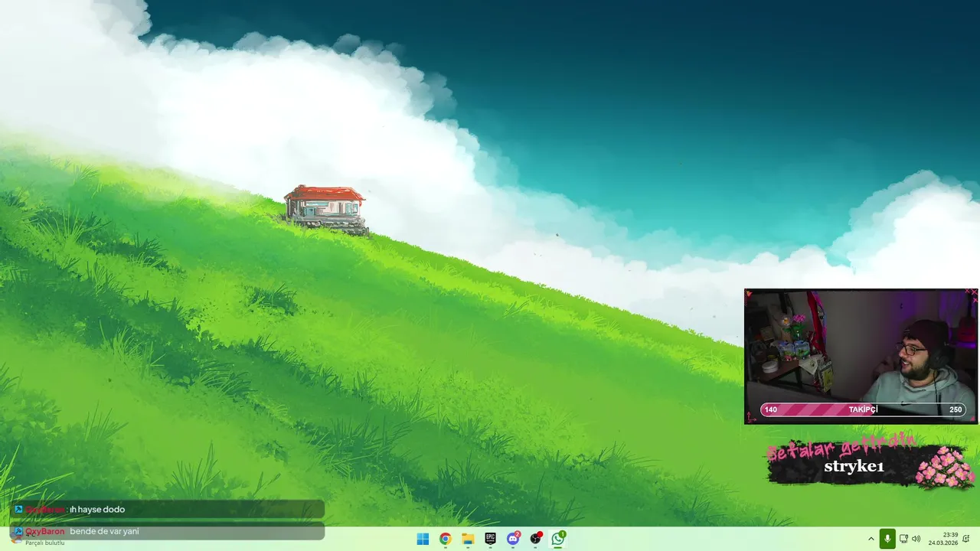The image size is (980, 551).
Task: Open network settings tray icon
Action: click(x=903, y=539)
